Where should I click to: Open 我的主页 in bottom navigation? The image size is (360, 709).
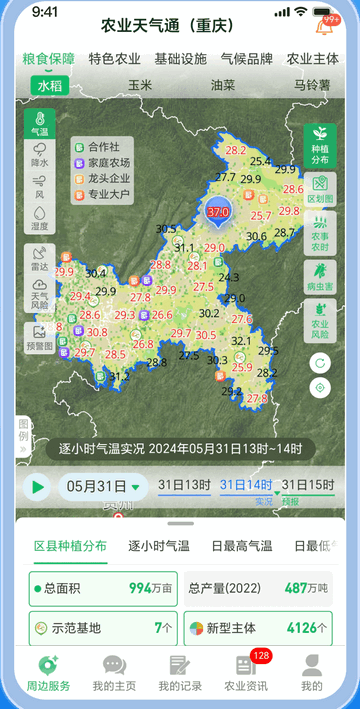tap(114, 673)
